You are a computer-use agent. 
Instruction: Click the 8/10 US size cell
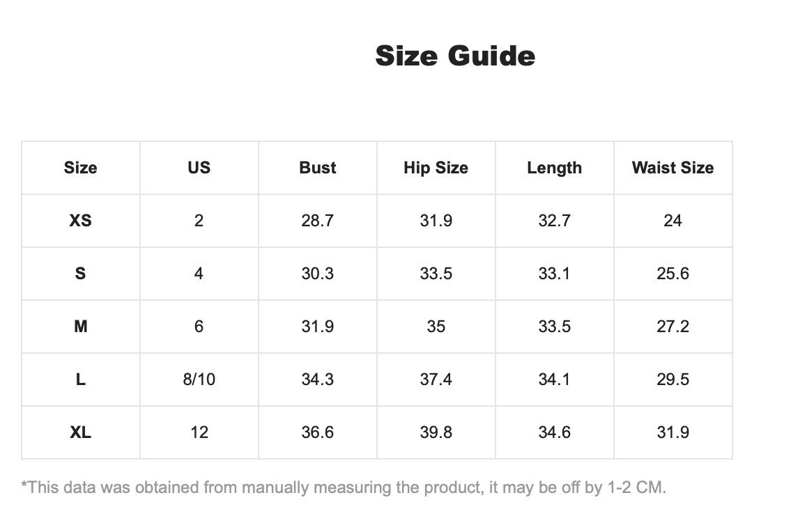[199, 380]
